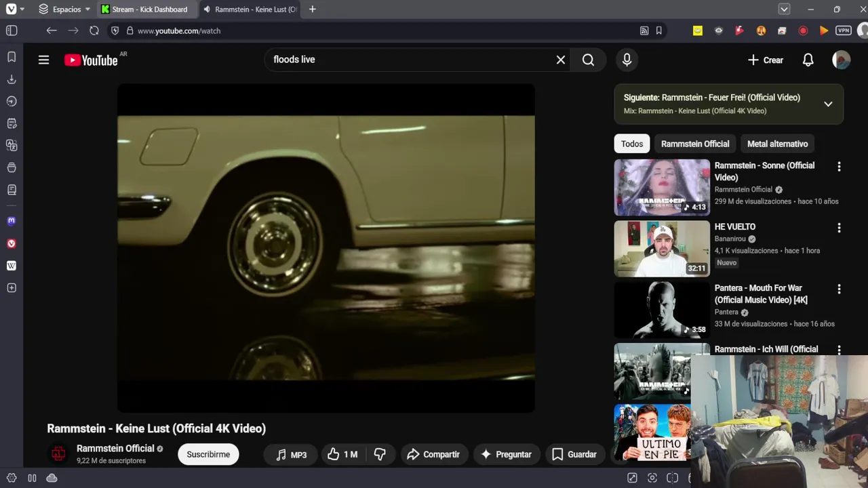Open a new tab
The height and width of the screenshot is (488, 868).
pos(312,9)
